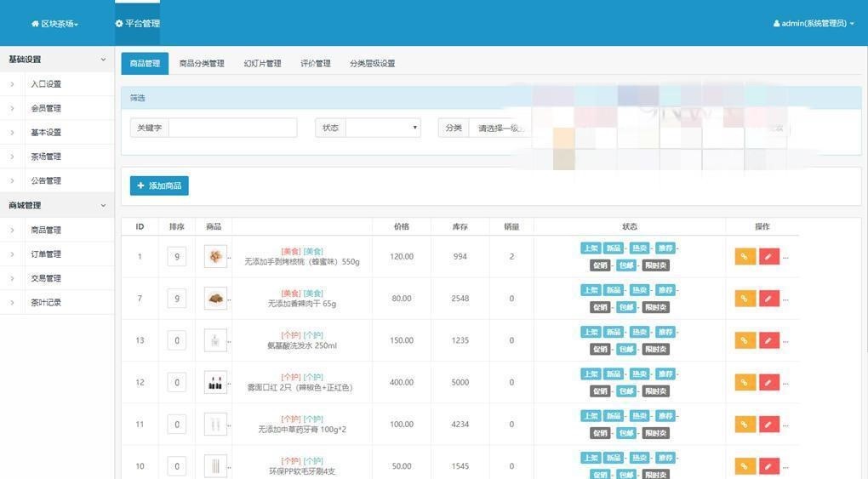Image resolution: width=868 pixels, height=479 pixels.
Task: Click product name 氨基酸洗发水 250ml
Action: 302,345
